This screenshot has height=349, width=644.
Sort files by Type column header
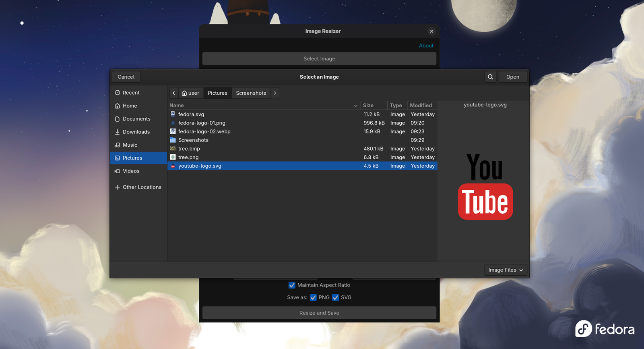click(x=398, y=105)
